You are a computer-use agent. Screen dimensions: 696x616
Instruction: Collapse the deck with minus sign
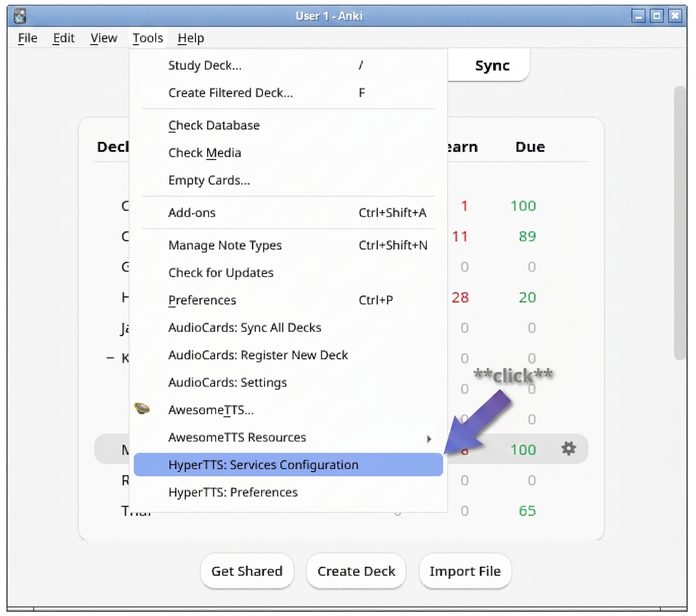[x=110, y=358]
